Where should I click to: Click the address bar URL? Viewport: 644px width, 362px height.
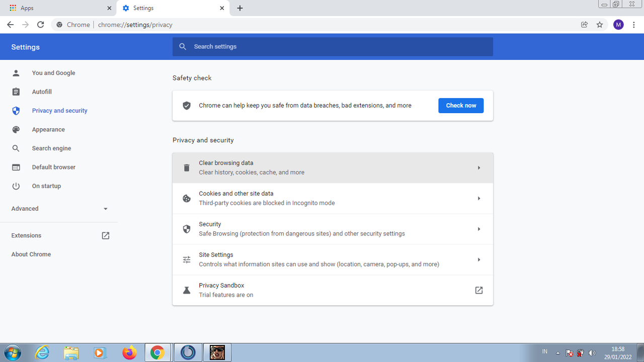click(135, 25)
